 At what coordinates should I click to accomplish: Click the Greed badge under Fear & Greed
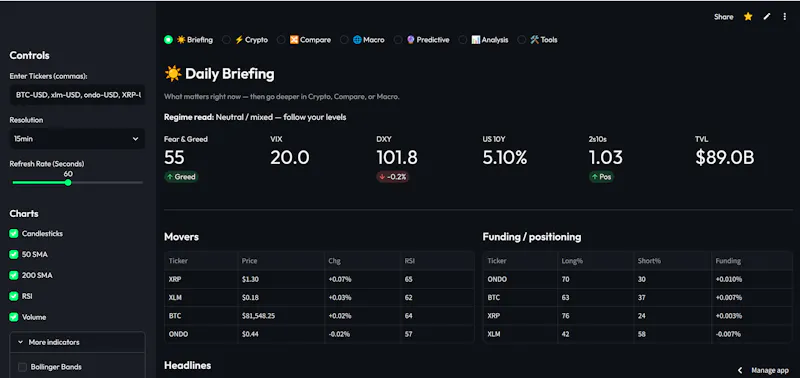pos(181,177)
